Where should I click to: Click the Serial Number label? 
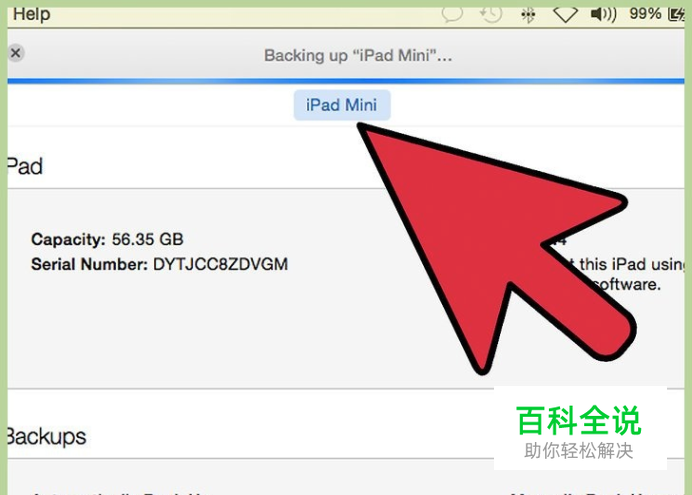coord(89,264)
